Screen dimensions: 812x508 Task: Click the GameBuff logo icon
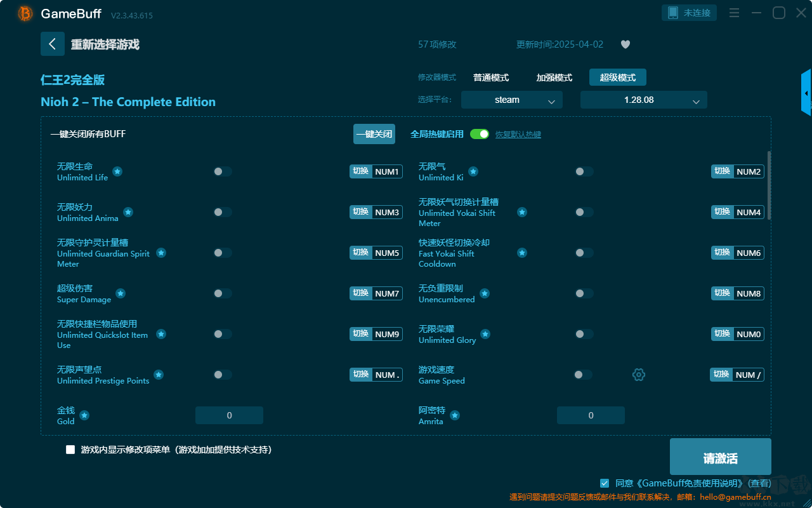point(25,13)
